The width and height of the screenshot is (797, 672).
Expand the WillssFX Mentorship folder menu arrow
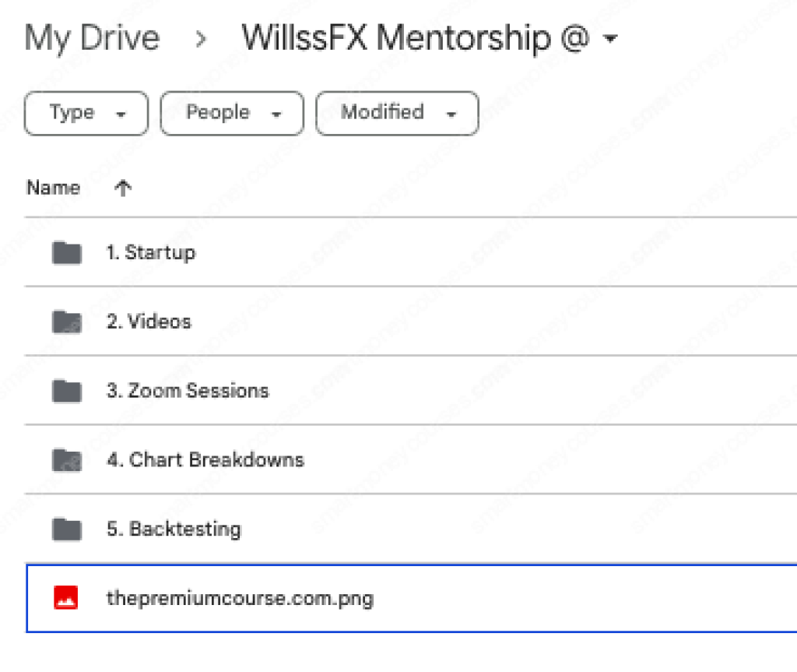[610, 39]
